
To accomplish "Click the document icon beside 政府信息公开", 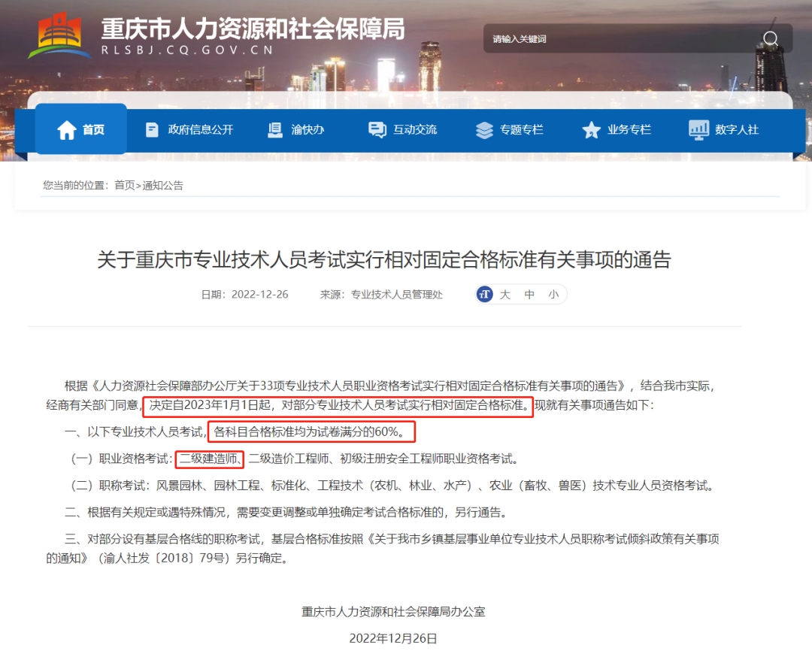I will coord(152,129).
